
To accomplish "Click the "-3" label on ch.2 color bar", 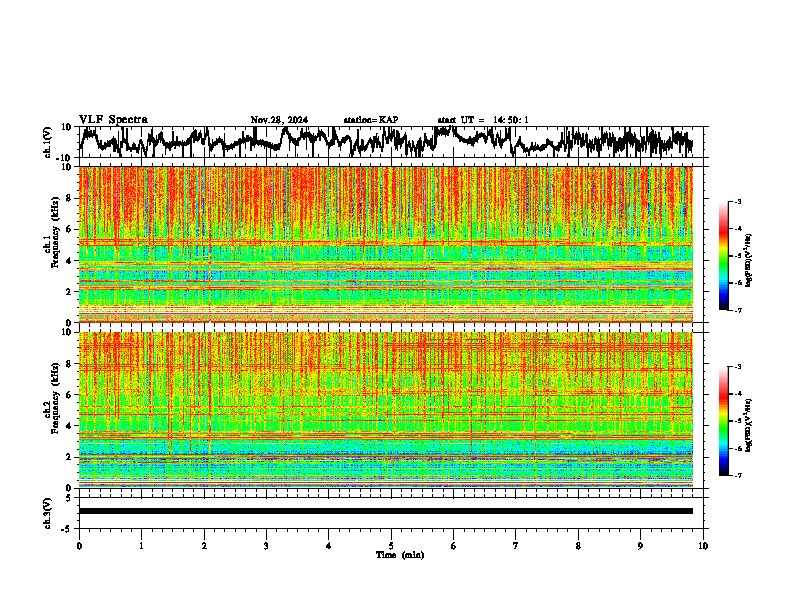I will click(737, 367).
